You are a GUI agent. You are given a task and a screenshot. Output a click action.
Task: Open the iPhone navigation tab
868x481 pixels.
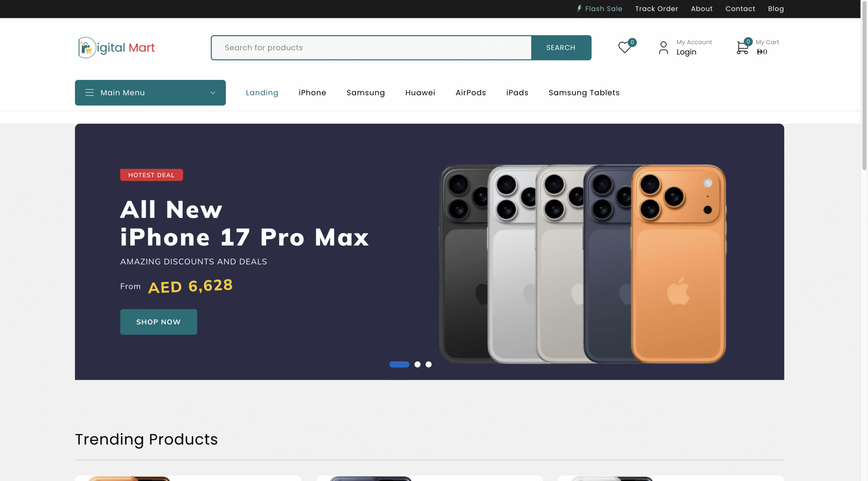312,93
